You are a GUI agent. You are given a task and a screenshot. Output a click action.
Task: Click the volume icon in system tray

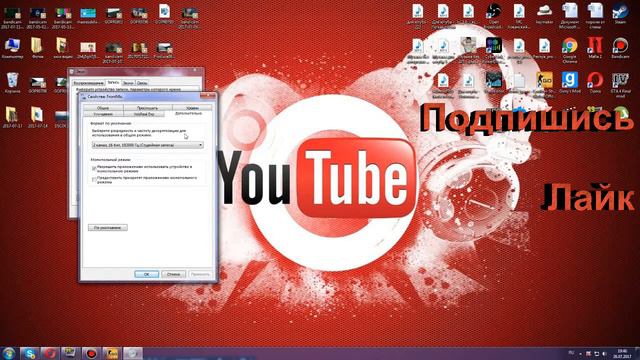pos(604,354)
